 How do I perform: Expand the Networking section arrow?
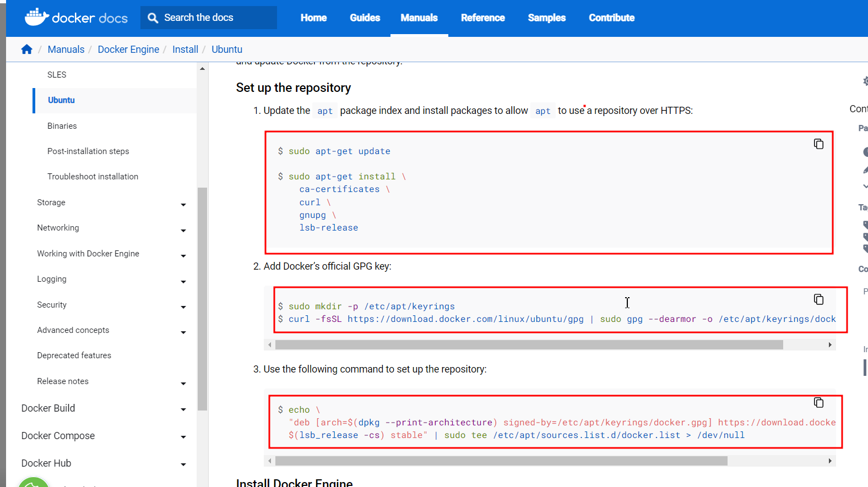(x=183, y=231)
